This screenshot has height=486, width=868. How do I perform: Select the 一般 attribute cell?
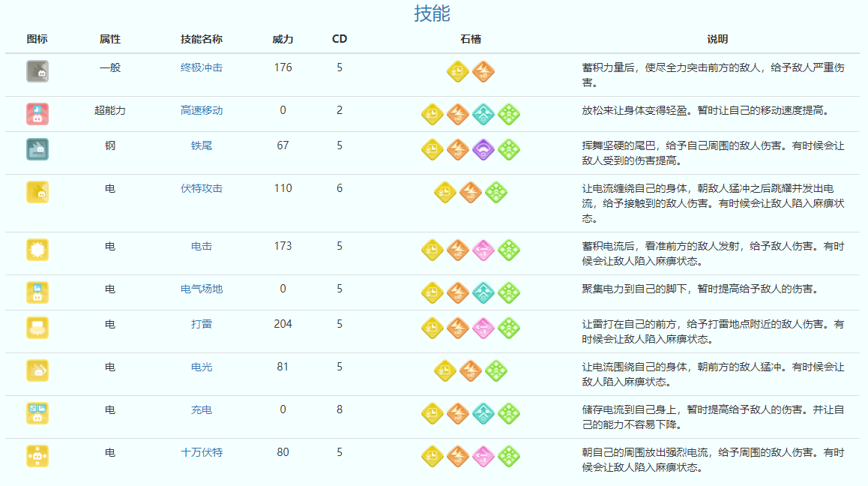point(110,67)
